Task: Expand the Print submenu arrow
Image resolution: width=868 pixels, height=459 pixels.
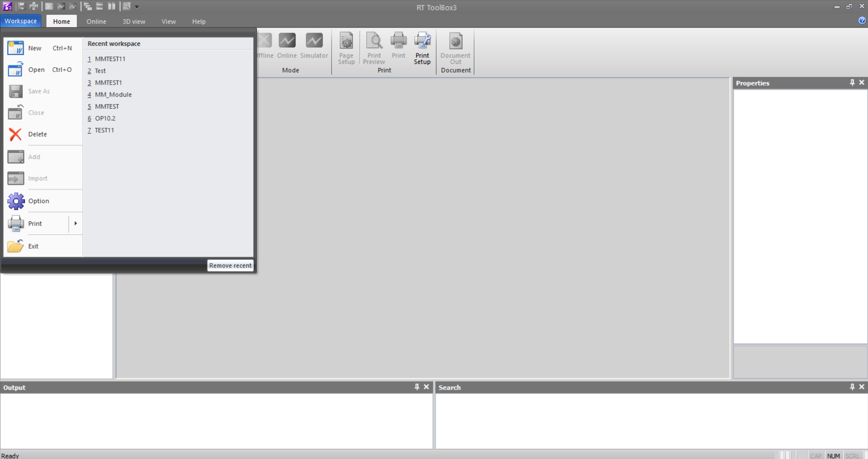Action: 76,224
